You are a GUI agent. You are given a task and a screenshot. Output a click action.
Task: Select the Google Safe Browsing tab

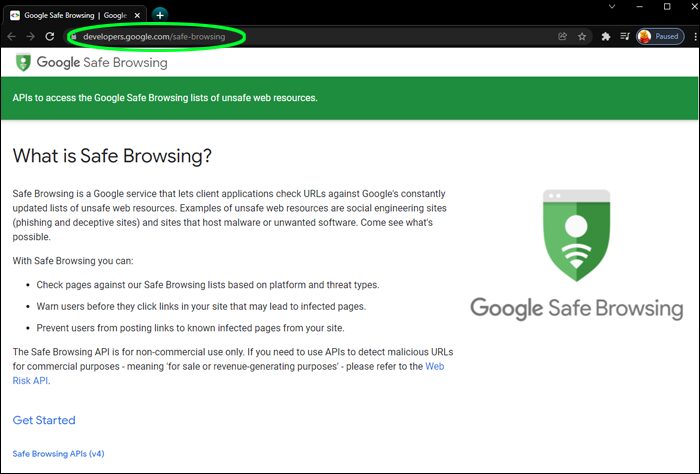(x=75, y=15)
